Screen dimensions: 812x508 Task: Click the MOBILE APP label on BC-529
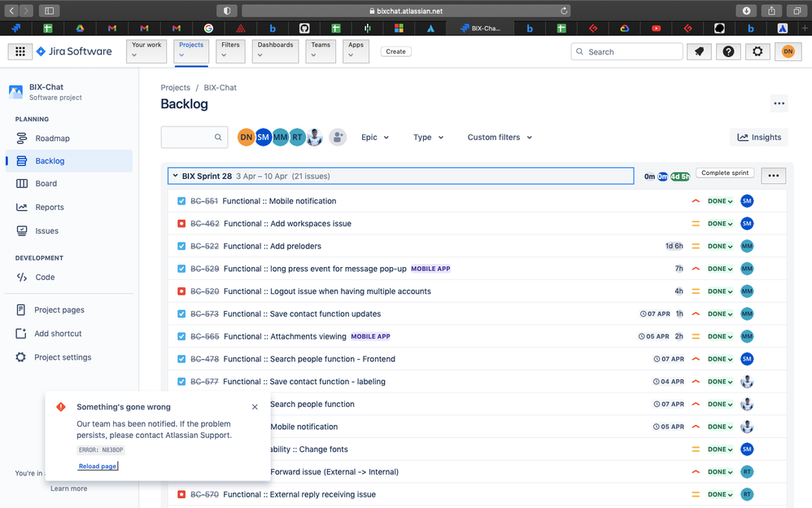(x=430, y=269)
